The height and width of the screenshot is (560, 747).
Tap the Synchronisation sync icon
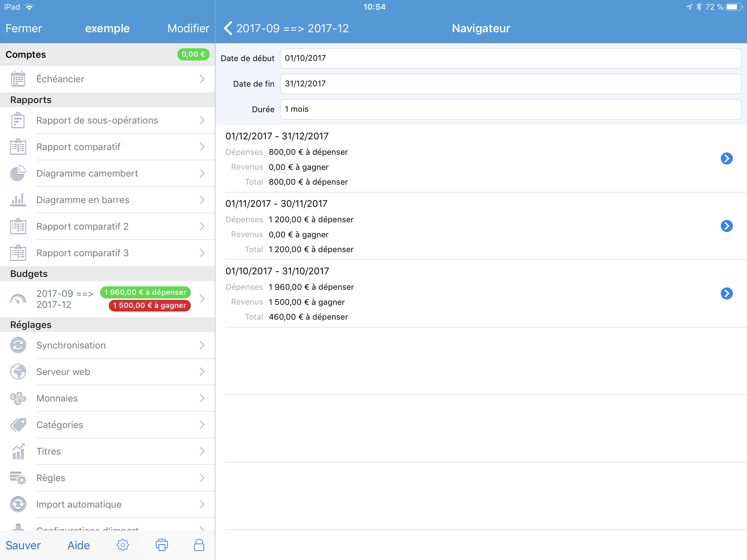(18, 345)
